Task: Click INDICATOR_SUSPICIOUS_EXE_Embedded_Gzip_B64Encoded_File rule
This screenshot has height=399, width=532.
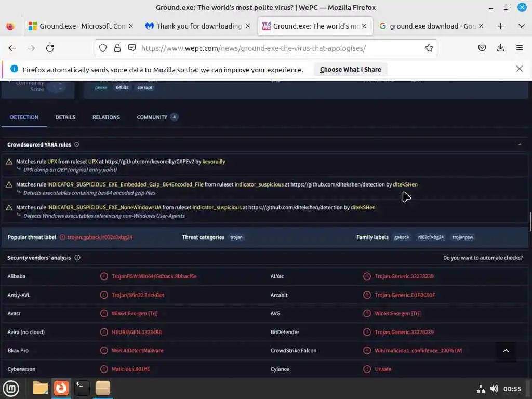Action: (125, 184)
